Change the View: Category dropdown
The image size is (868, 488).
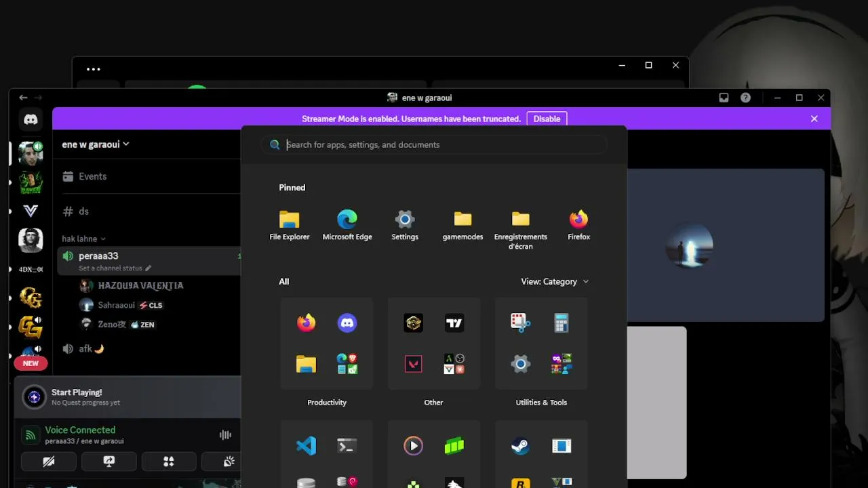coord(555,281)
